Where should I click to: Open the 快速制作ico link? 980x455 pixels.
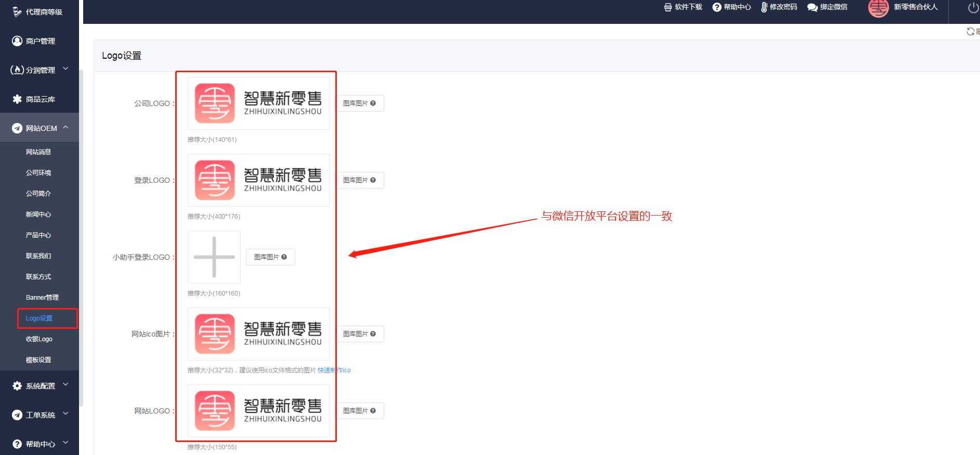[x=334, y=370]
